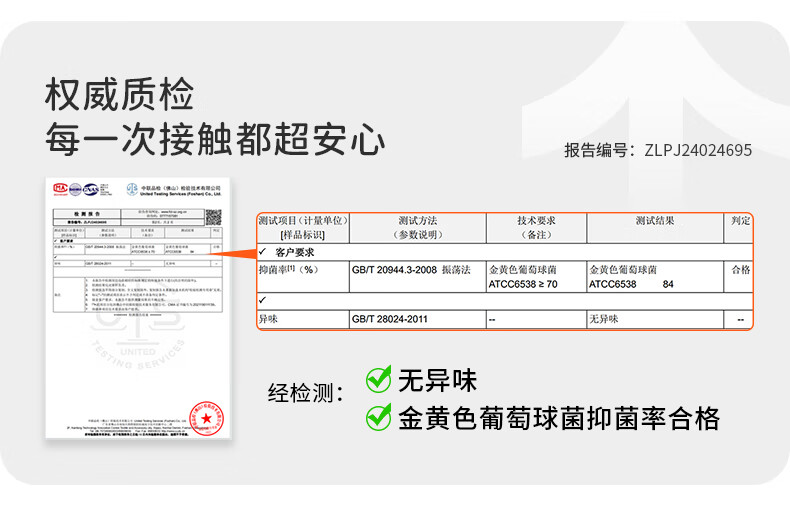Click the checkmark next to 客户要求
Viewport: 790px width, 530px height.
coord(263,252)
